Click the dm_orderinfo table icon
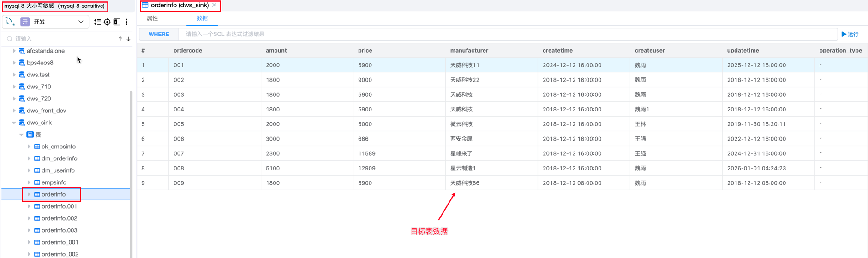Viewport: 868px width, 258px height. point(37,158)
